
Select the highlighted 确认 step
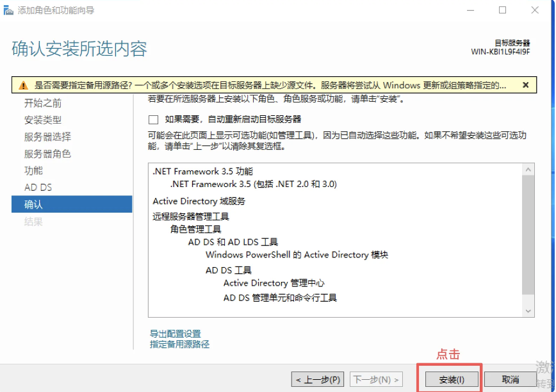coord(33,204)
